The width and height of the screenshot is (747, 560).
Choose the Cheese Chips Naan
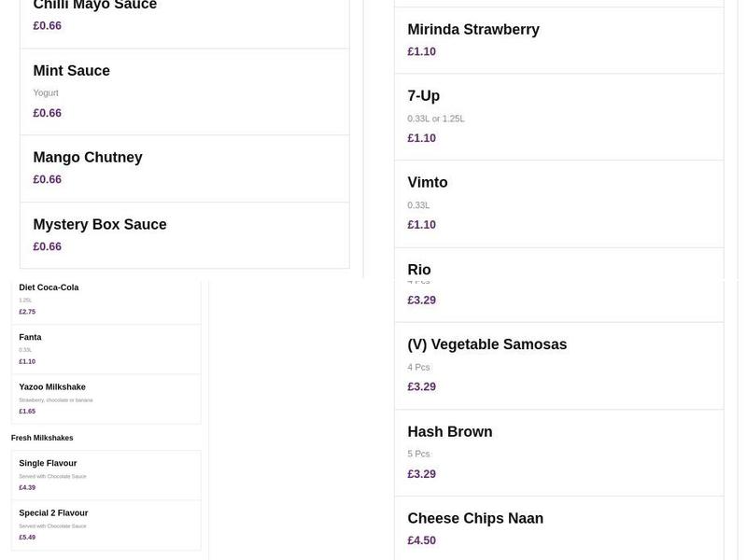pyautogui.click(x=475, y=517)
